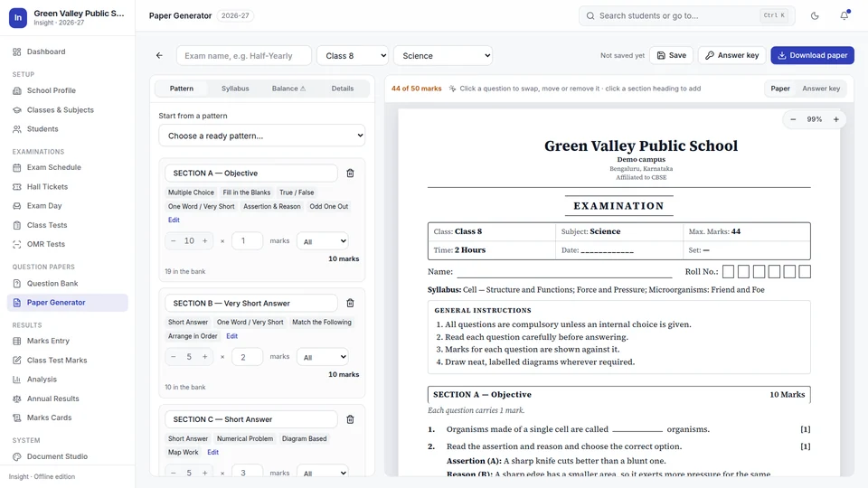Viewport: 868px width, 488px height.
Task: Click question 1 in paper preview
Action: point(618,429)
